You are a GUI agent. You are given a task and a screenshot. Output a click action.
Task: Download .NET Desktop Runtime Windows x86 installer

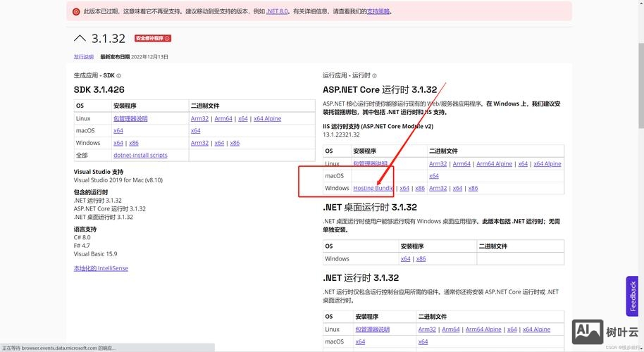pos(421,259)
